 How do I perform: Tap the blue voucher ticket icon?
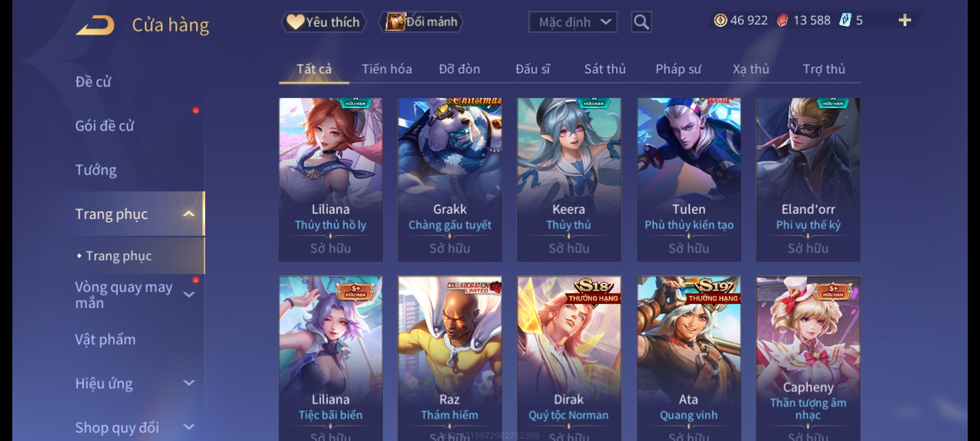point(845,20)
